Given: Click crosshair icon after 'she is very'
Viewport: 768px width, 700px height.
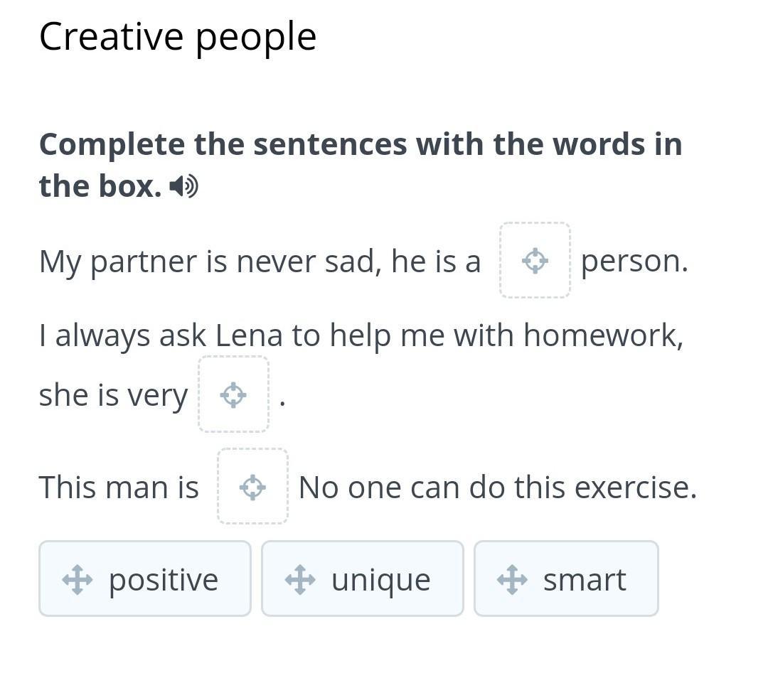Looking at the screenshot, I should click(233, 394).
